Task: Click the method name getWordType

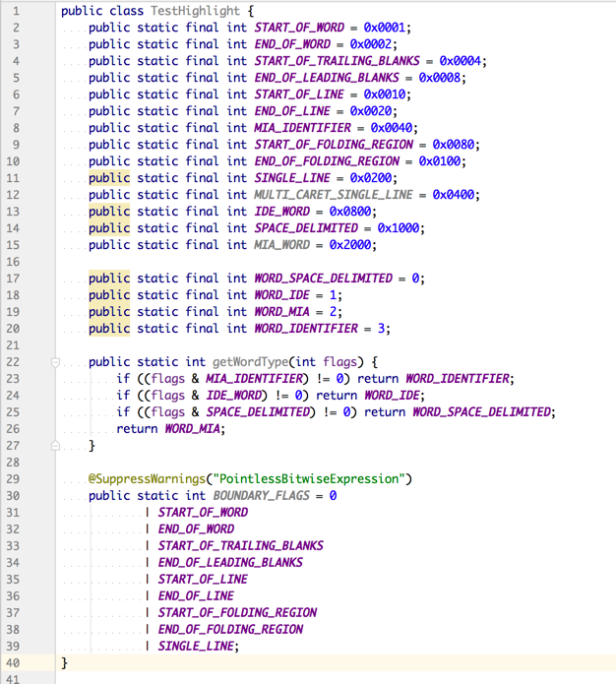Action: (251, 362)
